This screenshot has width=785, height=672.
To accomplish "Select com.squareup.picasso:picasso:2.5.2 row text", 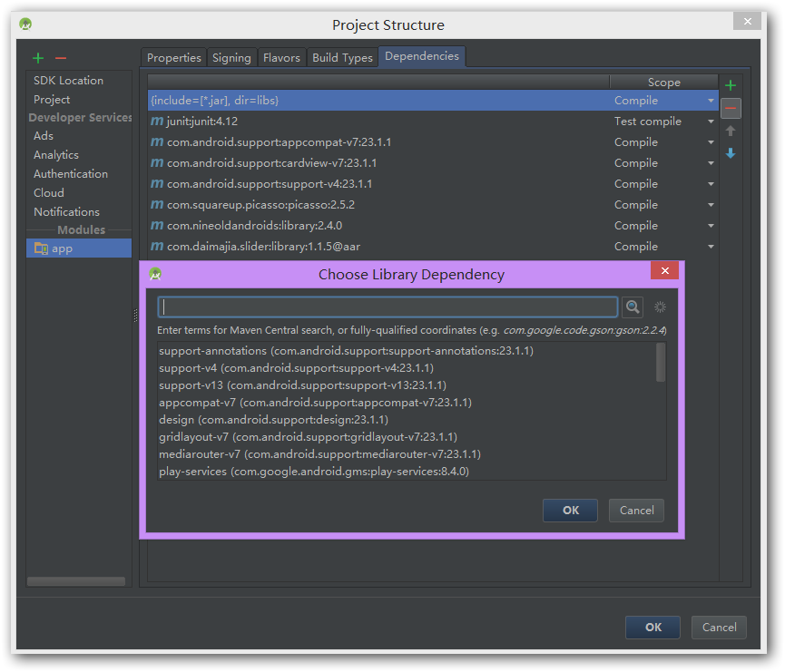I will (x=260, y=205).
